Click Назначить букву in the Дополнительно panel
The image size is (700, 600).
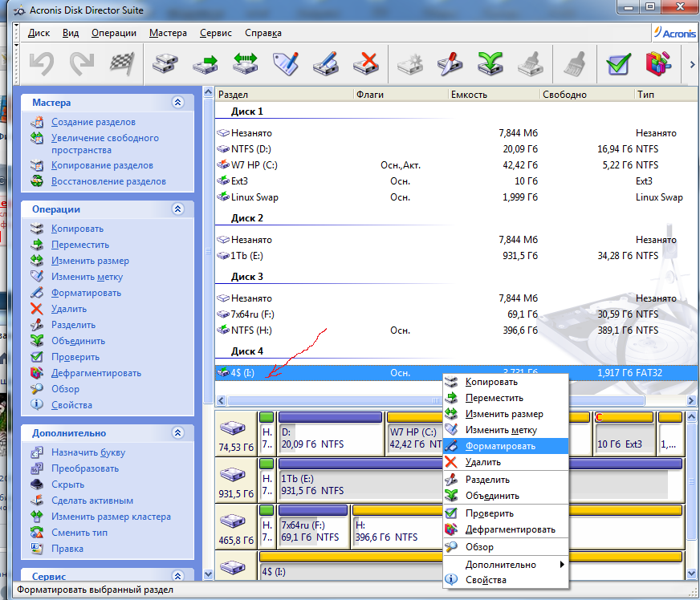[x=88, y=452]
